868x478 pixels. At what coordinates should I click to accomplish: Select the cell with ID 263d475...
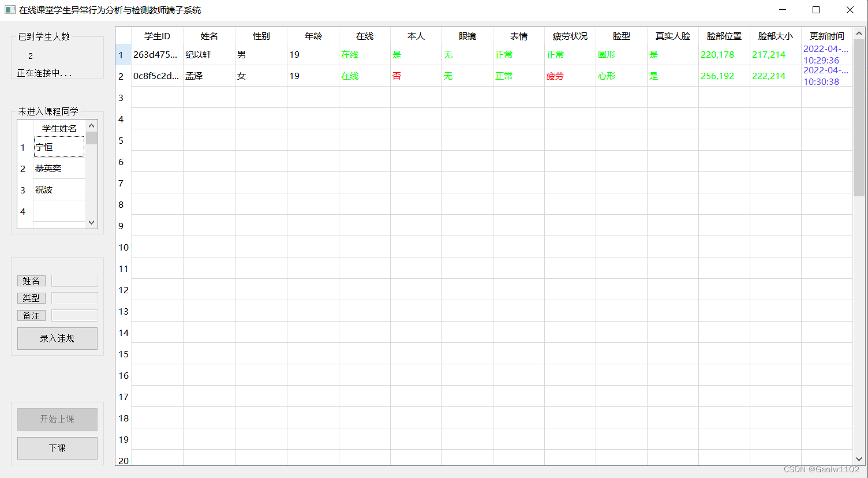click(x=157, y=55)
